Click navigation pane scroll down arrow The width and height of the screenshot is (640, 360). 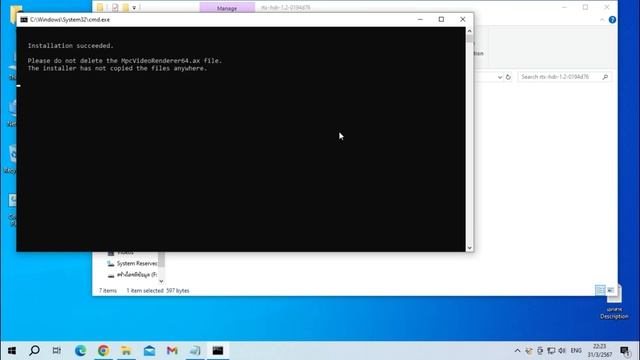pyautogui.click(x=161, y=281)
